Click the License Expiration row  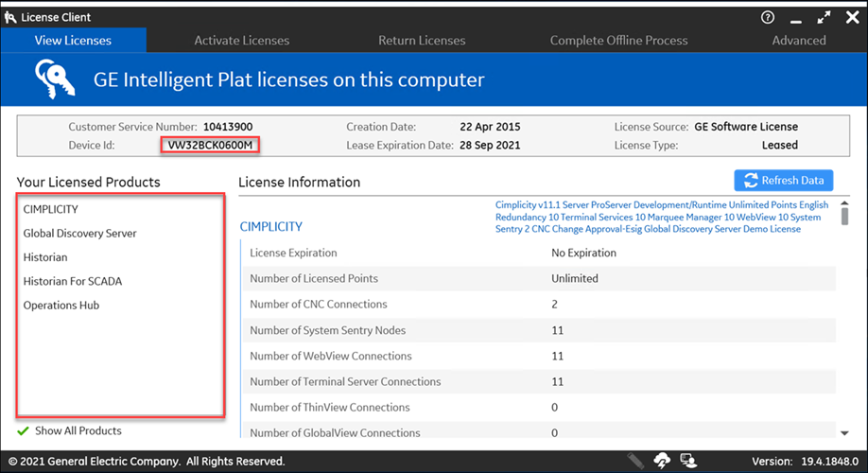click(539, 254)
